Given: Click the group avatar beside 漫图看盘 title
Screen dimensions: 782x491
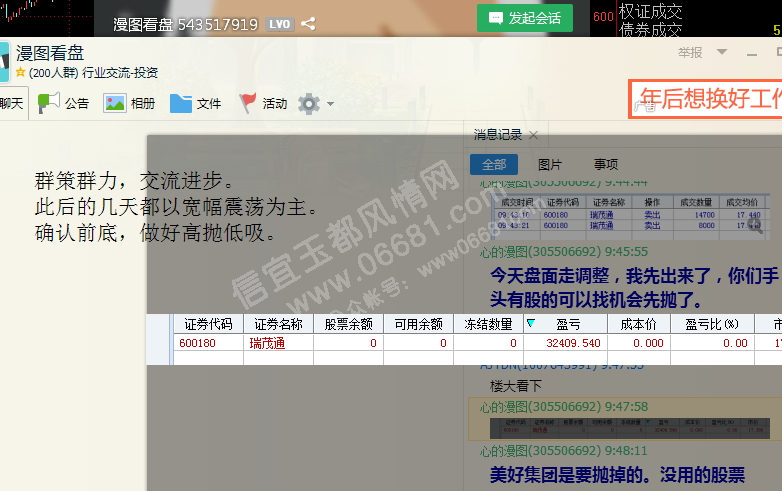Looking at the screenshot, I should pos(4,62).
